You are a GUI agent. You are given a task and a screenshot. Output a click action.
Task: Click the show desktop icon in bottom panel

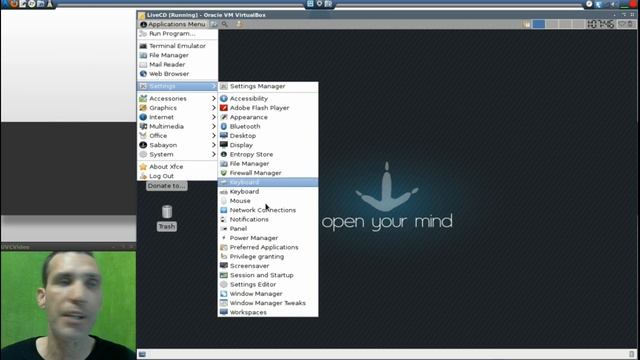142,354
